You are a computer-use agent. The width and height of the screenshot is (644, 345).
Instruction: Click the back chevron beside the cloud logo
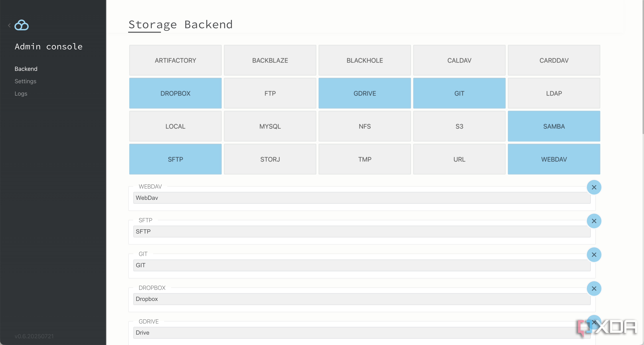(9, 25)
